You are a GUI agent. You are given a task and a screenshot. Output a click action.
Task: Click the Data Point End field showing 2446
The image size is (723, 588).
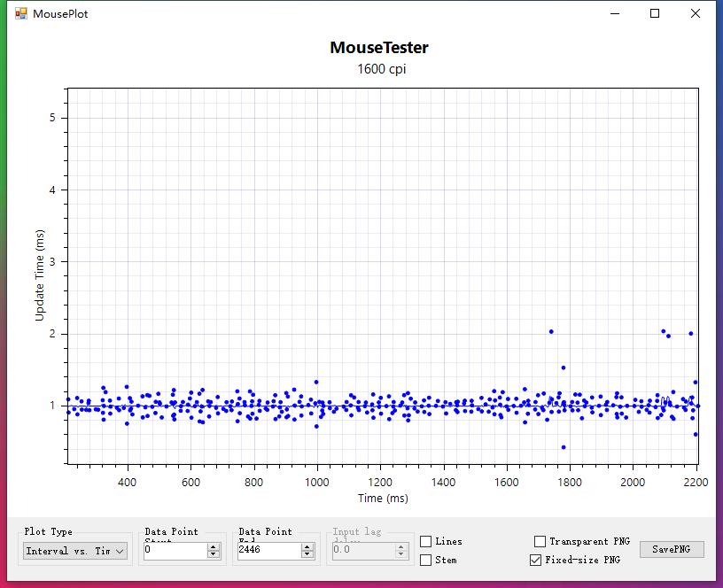point(268,550)
